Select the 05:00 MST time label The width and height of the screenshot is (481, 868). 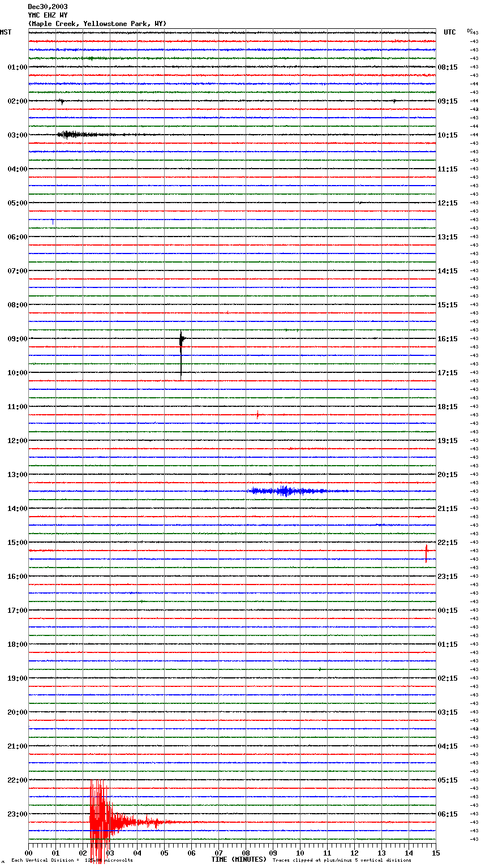17,203
